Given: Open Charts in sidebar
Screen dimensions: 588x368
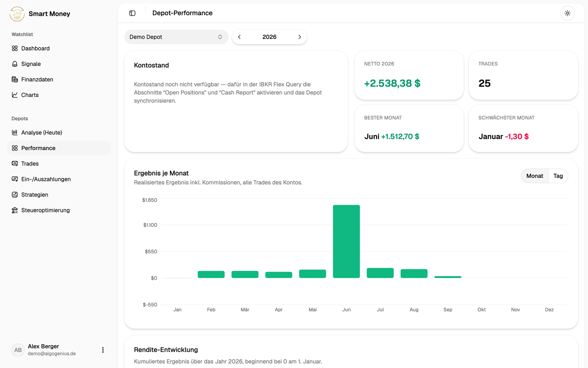Looking at the screenshot, I should click(x=59, y=95).
